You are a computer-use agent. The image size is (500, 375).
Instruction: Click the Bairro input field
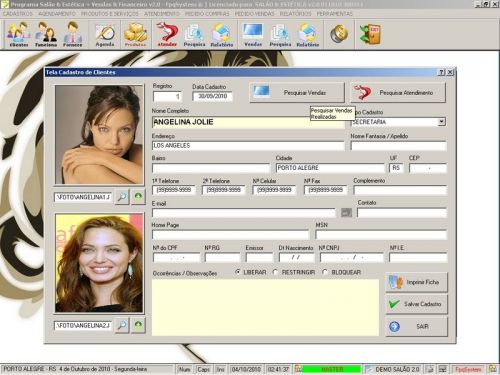(211, 168)
